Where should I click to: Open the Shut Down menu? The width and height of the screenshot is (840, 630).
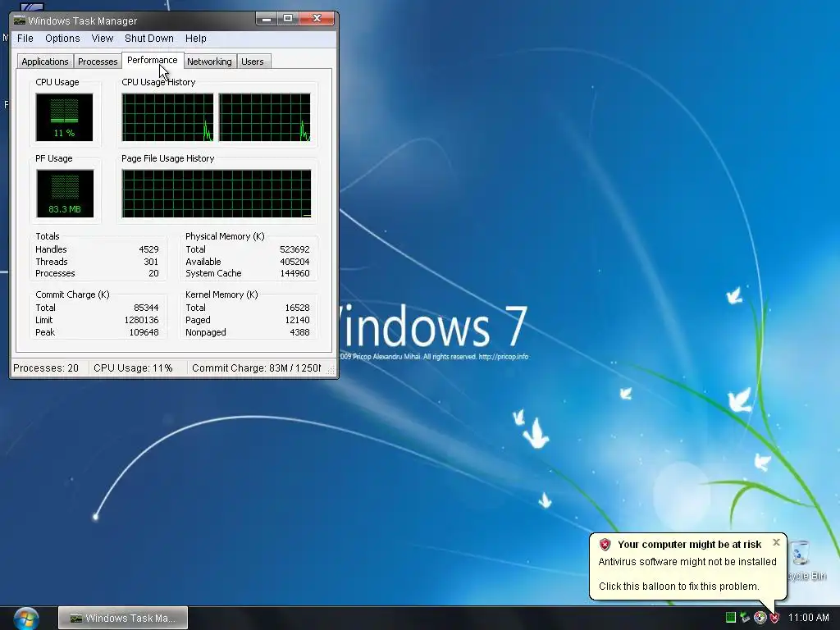coord(149,38)
